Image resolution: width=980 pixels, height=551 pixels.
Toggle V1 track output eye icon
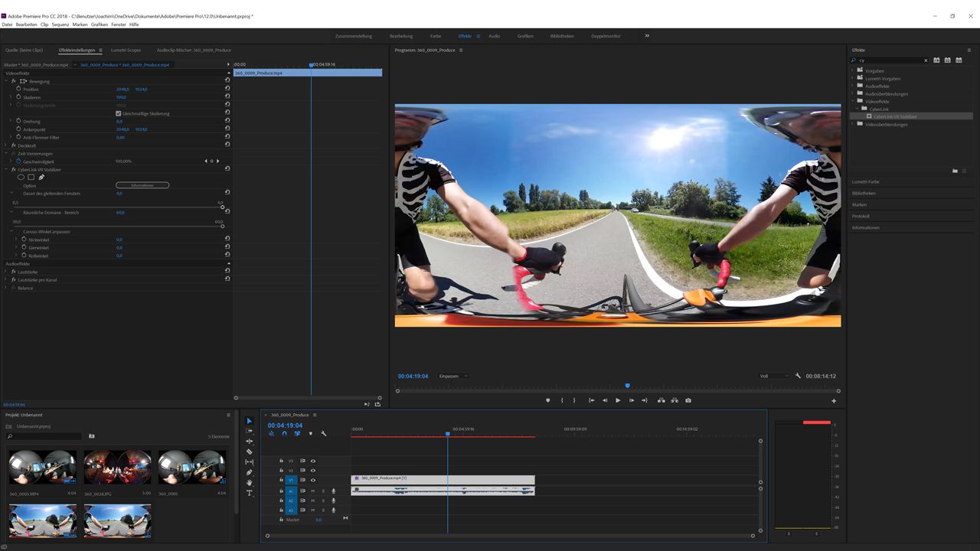coord(312,480)
